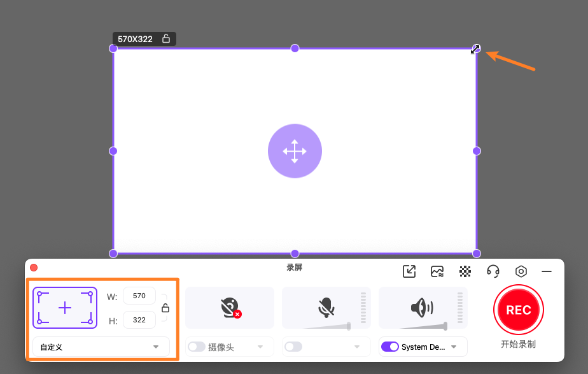
Task: Click the muted microphone icon
Action: pyautogui.click(x=326, y=308)
